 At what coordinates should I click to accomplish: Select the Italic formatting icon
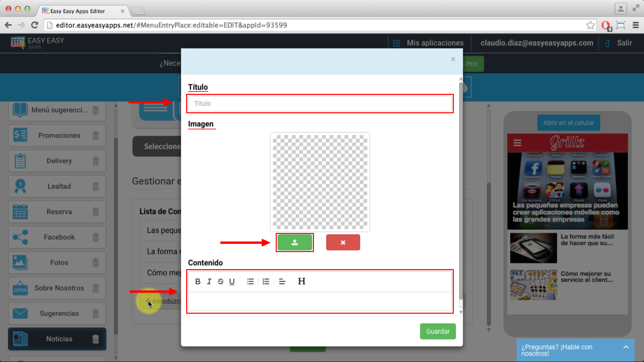pos(209,282)
